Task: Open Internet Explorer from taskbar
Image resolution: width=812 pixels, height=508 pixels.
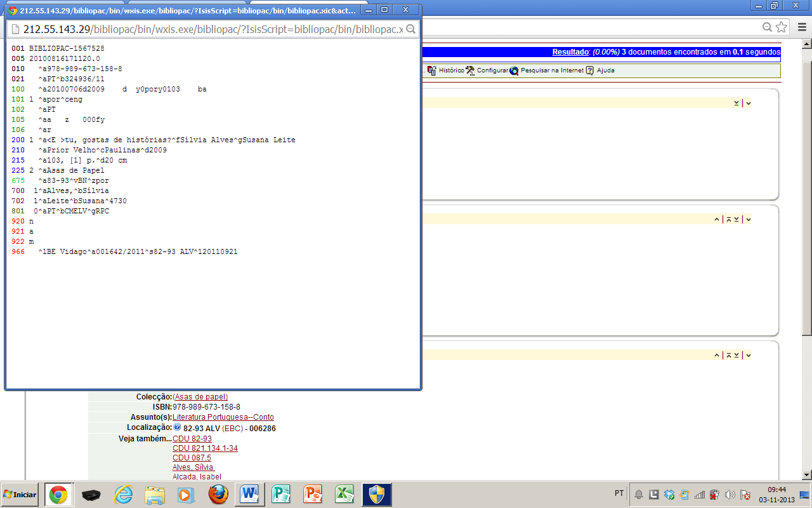Action: (x=123, y=494)
